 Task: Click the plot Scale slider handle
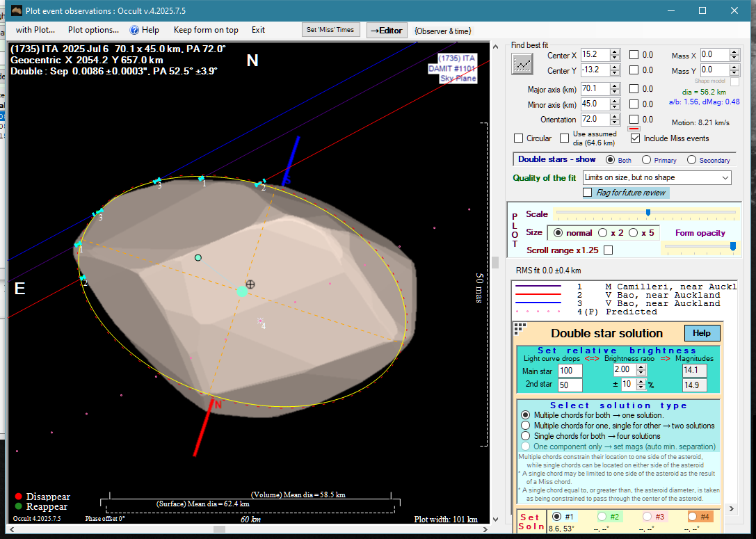648,213
